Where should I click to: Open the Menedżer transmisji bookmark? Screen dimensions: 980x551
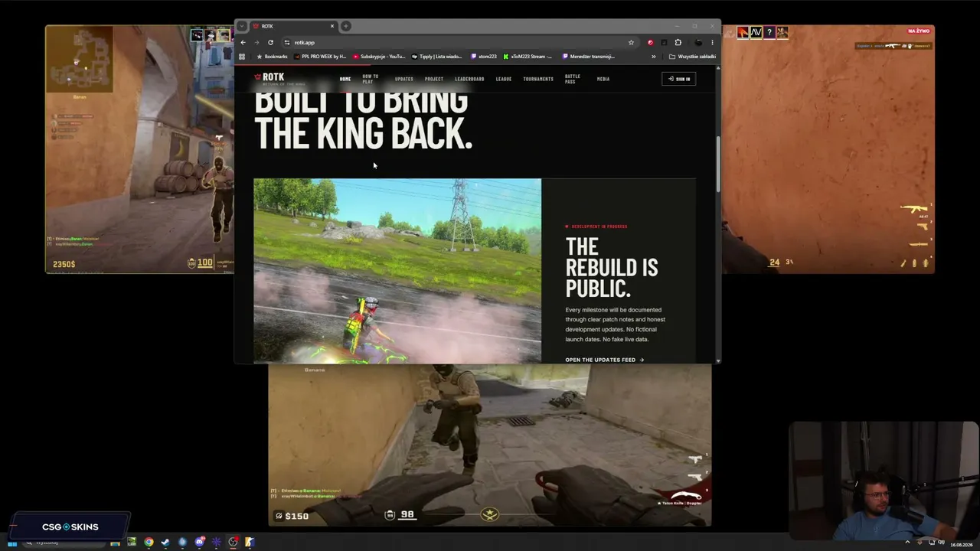point(588,56)
